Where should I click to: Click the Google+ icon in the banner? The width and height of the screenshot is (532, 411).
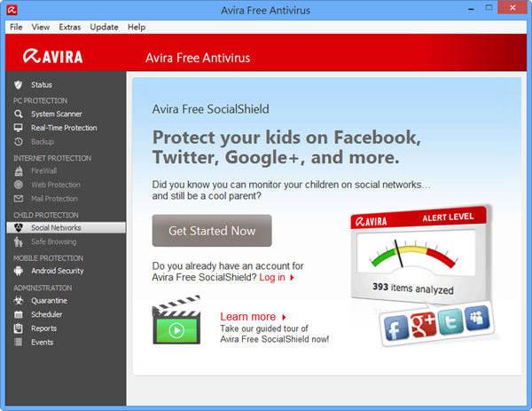pos(423,324)
